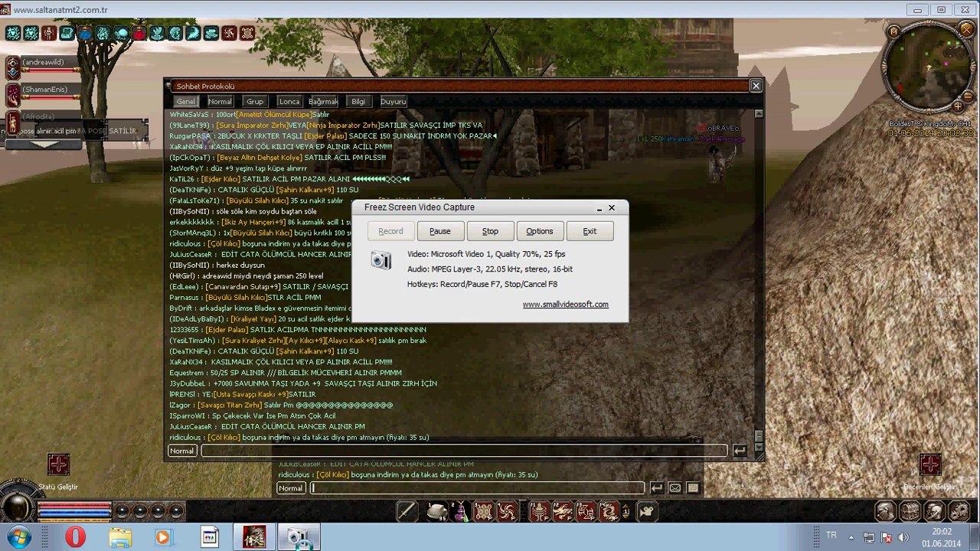
Task: Open the volume icon in the system tray
Action: (x=903, y=537)
